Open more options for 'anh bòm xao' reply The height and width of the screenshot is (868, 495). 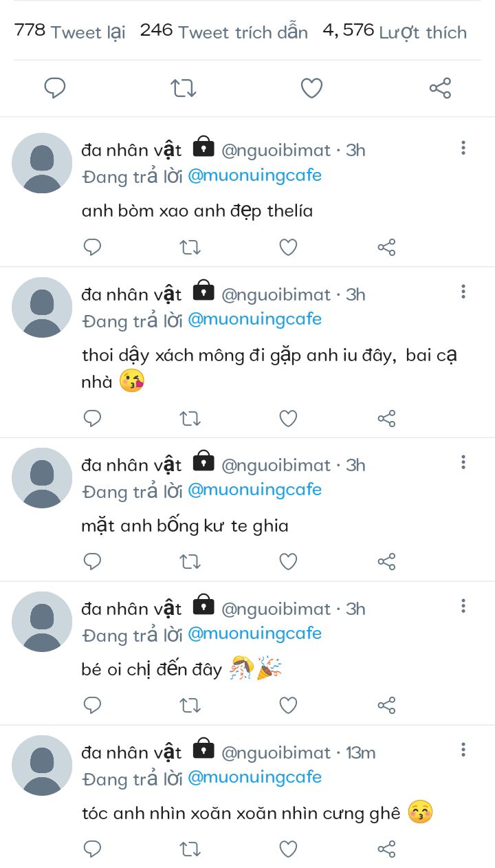click(x=463, y=148)
